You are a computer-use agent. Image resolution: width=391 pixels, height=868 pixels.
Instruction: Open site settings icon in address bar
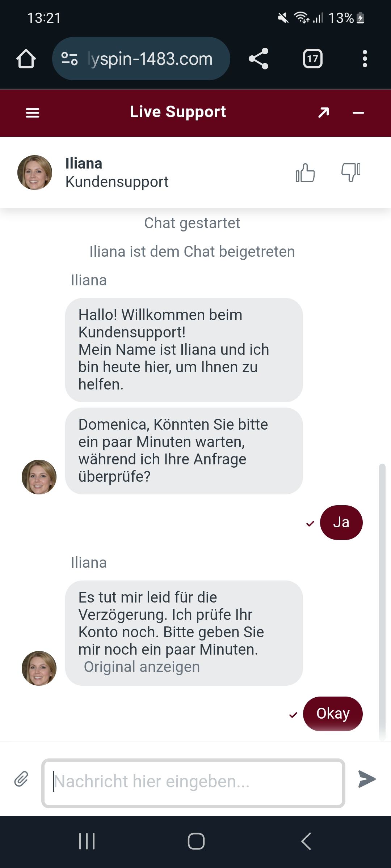click(70, 59)
